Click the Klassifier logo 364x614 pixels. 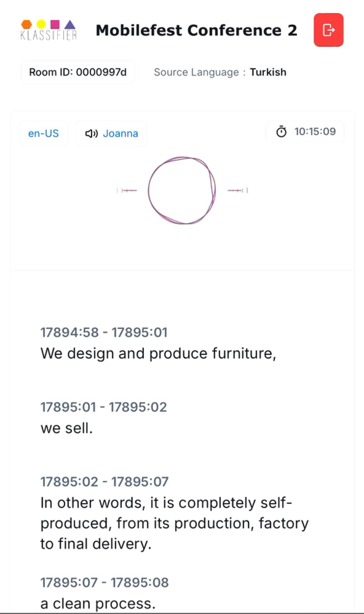point(49,30)
